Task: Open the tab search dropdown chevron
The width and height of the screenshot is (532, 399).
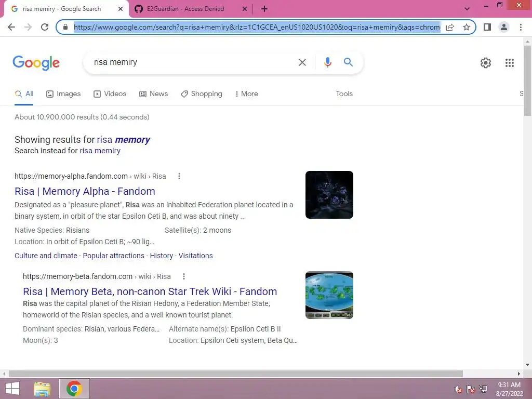Action: tap(467, 9)
